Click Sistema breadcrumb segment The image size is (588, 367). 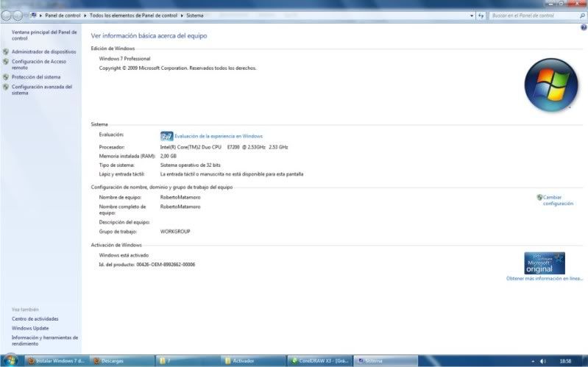[x=194, y=15]
